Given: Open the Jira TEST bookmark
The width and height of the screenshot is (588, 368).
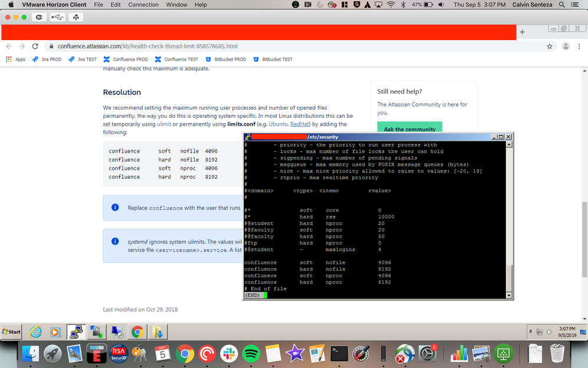Looking at the screenshot, I should pyautogui.click(x=82, y=60).
